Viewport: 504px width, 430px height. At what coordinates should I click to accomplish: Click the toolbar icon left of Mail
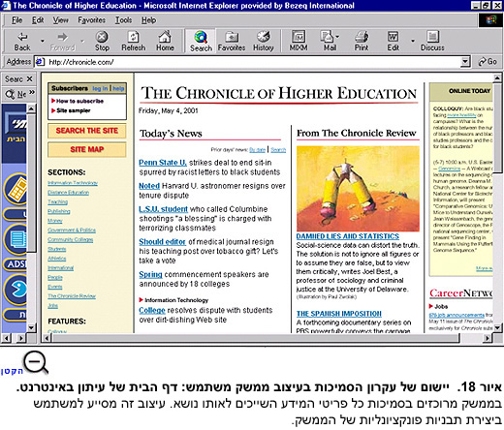click(x=299, y=42)
